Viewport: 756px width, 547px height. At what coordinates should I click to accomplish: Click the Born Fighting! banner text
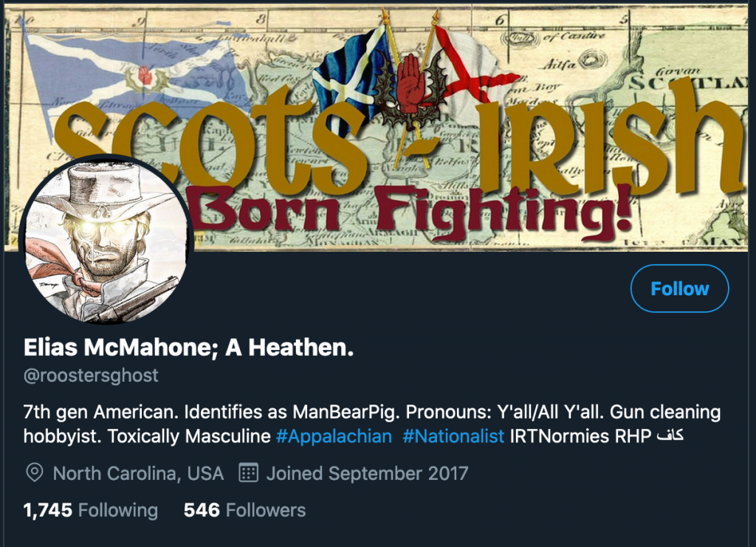pos(408,210)
